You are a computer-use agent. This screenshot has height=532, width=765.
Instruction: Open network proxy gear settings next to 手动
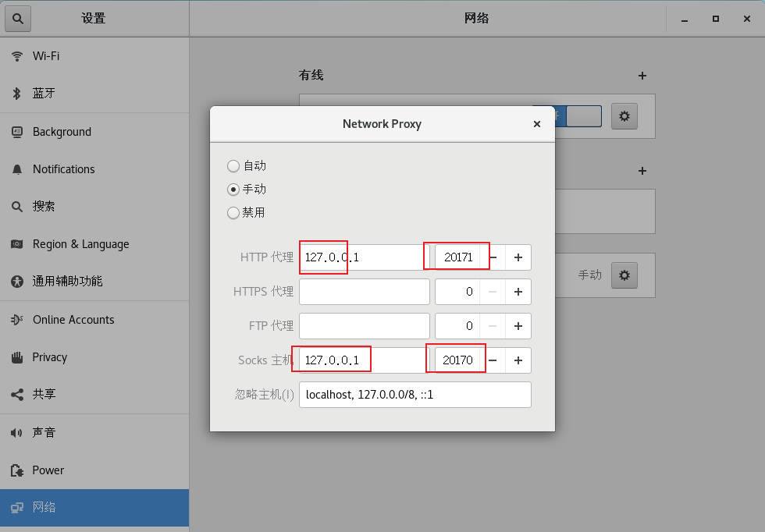[624, 275]
